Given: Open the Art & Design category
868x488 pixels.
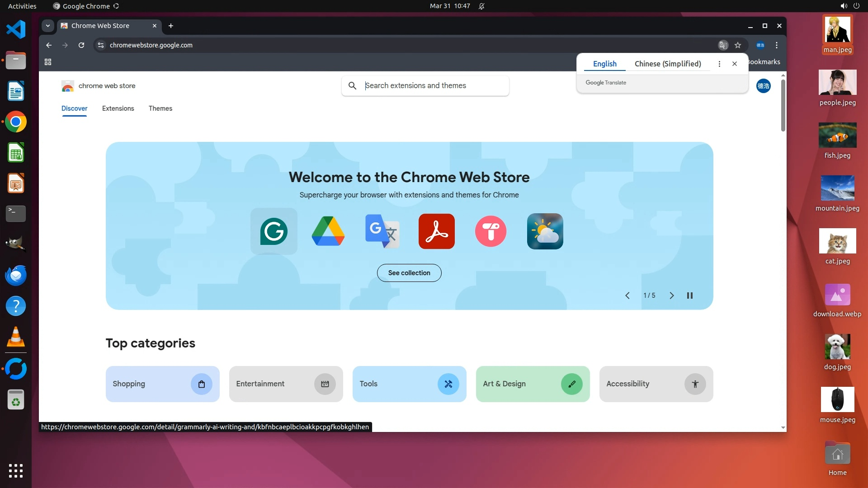Looking at the screenshot, I should point(533,384).
